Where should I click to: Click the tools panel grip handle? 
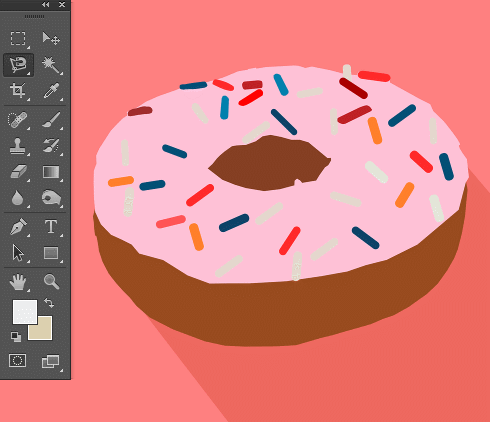pos(34,16)
